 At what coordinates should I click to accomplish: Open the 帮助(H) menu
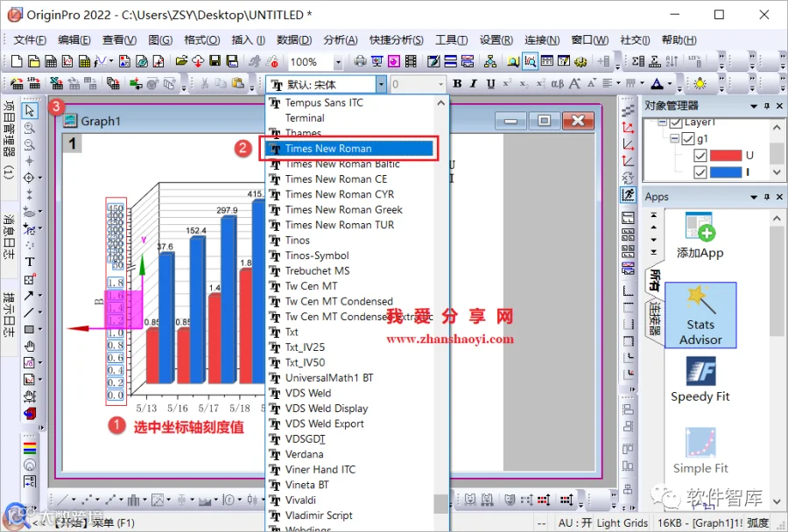coord(679,39)
